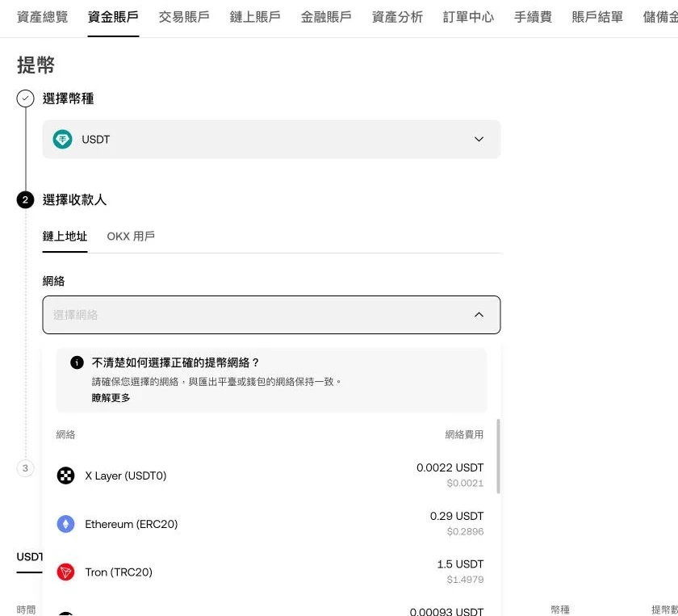The width and height of the screenshot is (678, 616).
Task: Choose Tron (TRC20) network
Action: click(271, 572)
